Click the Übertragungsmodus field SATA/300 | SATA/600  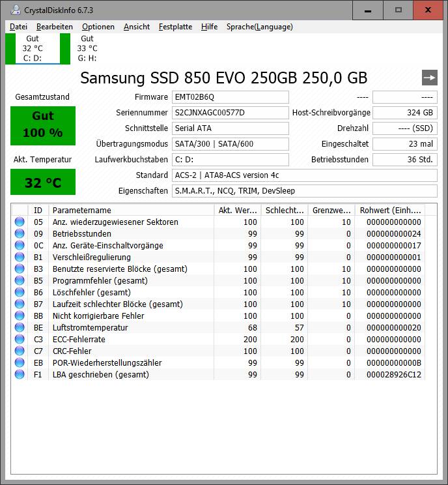pos(231,144)
